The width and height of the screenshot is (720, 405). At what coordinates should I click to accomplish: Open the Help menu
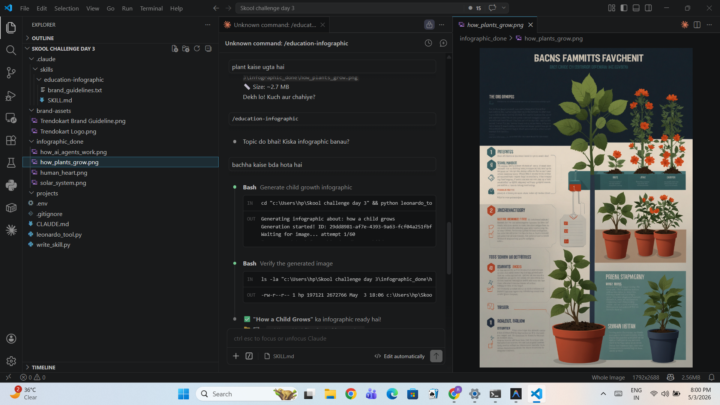coord(176,8)
